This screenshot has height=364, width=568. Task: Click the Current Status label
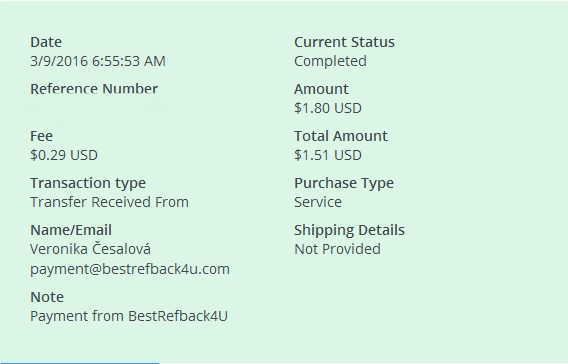click(x=344, y=42)
